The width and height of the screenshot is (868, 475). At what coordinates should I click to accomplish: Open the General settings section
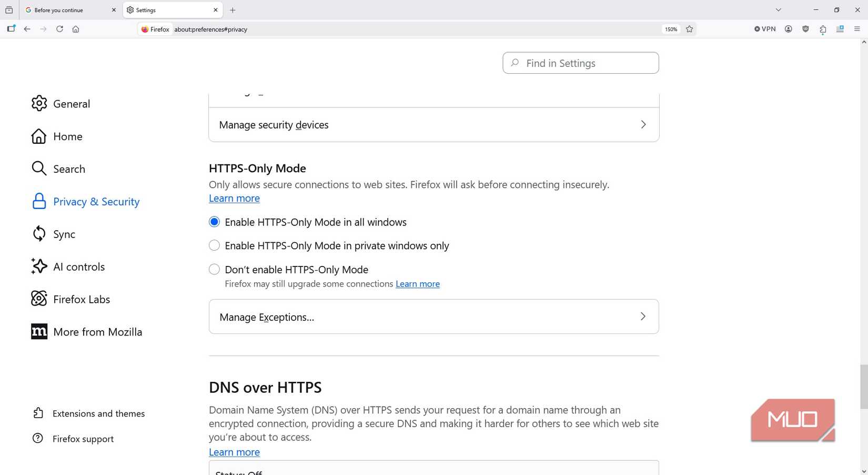(72, 104)
